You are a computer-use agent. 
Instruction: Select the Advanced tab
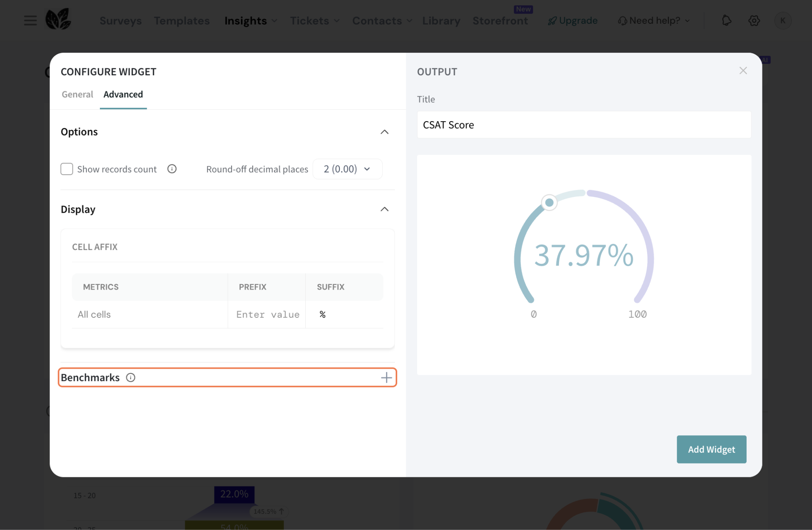point(123,94)
